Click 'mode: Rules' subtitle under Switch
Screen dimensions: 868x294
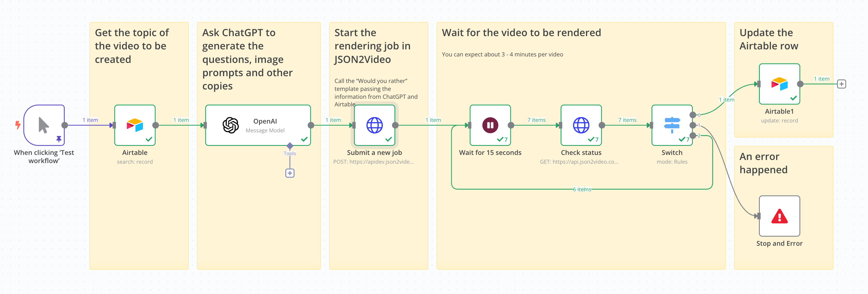pos(672,162)
